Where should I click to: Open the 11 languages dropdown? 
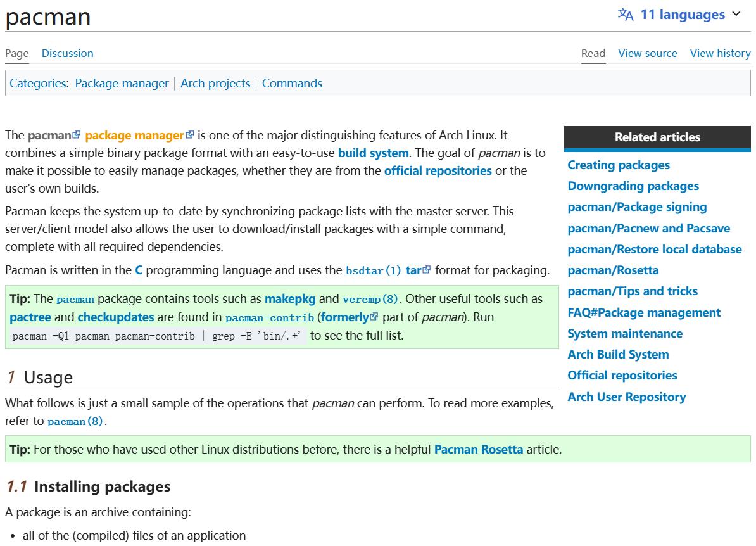coord(682,15)
